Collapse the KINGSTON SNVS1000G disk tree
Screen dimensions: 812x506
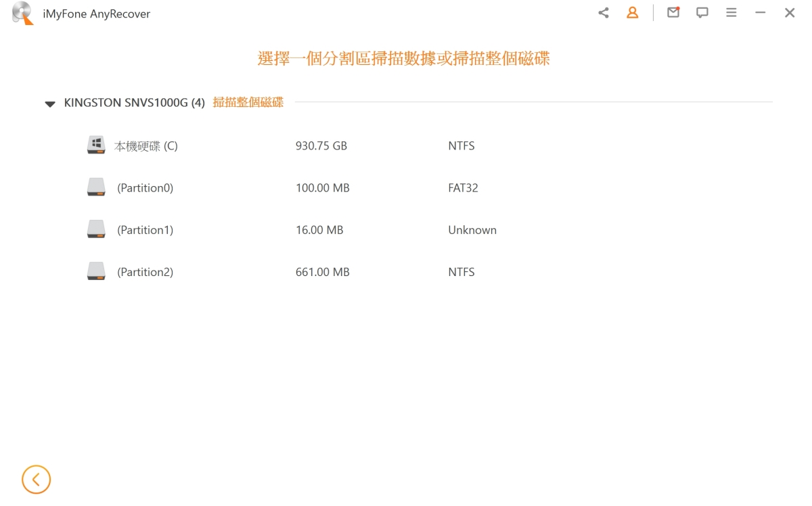coord(50,104)
